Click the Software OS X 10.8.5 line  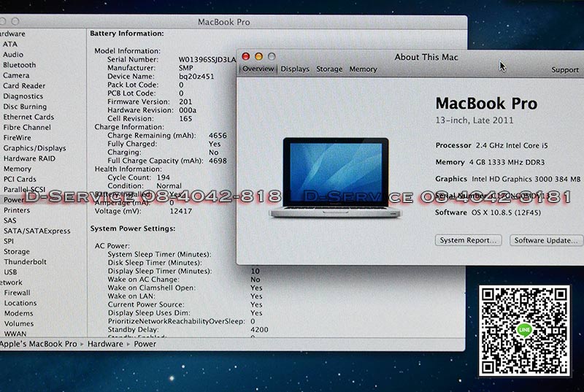pyautogui.click(x=488, y=212)
